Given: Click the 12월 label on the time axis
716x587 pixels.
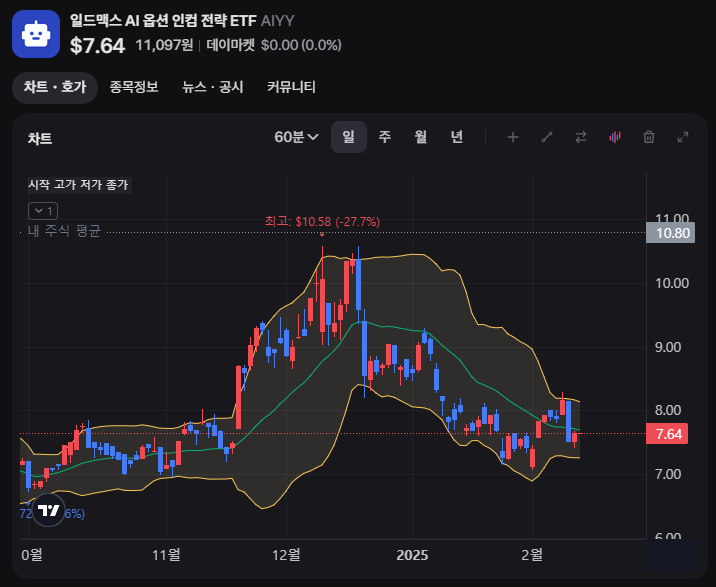Looking at the screenshot, I should (286, 555).
